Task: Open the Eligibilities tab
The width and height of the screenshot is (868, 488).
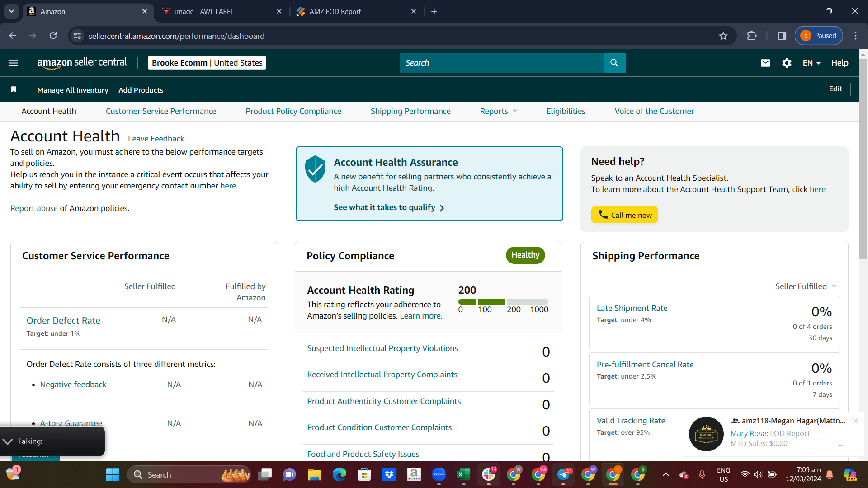Action: tap(566, 111)
